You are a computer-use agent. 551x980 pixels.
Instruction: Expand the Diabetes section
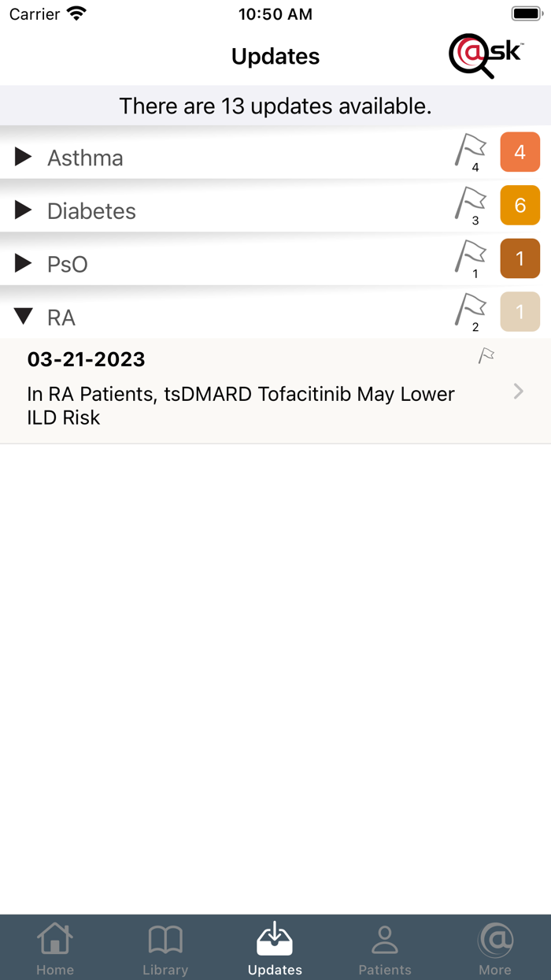tap(22, 210)
